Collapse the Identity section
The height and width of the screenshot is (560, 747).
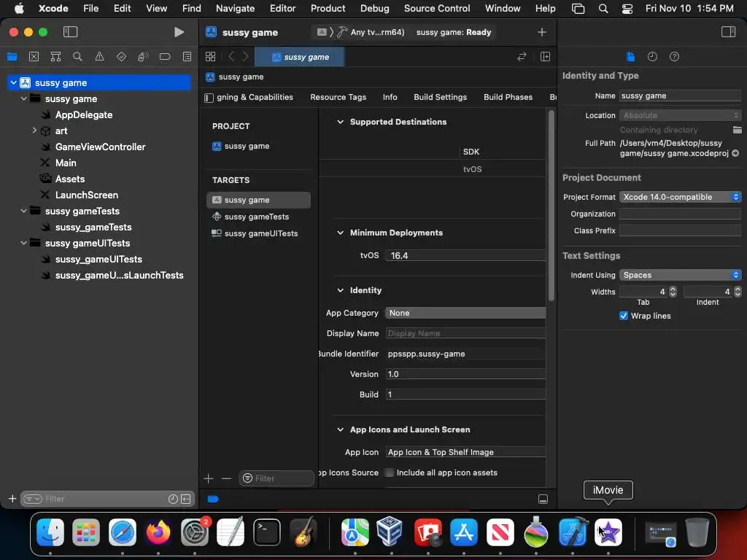(340, 290)
